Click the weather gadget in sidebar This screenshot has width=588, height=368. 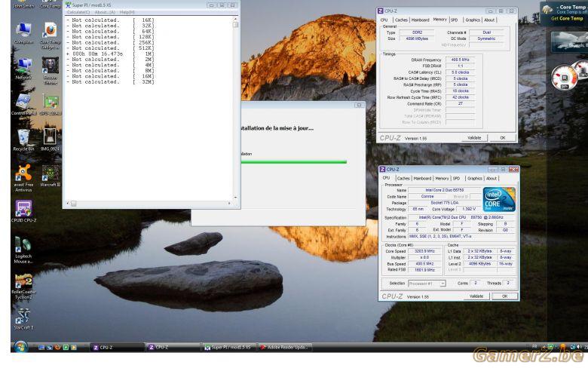(569, 42)
